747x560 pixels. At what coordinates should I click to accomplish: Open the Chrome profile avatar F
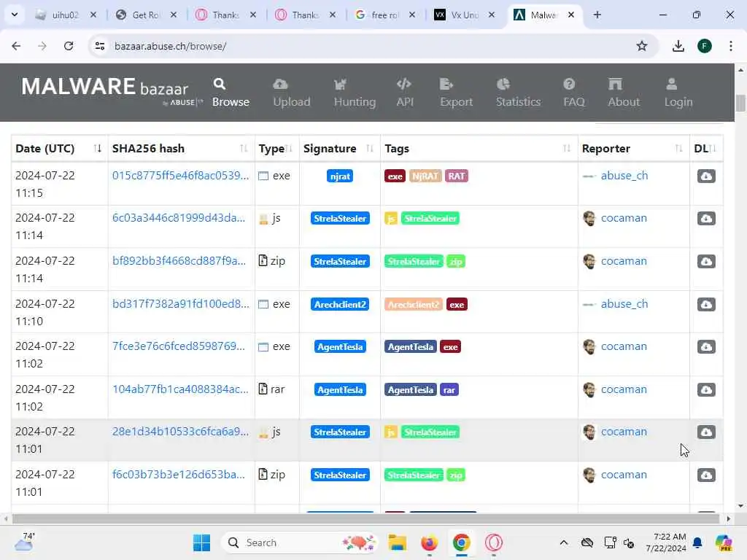(705, 46)
